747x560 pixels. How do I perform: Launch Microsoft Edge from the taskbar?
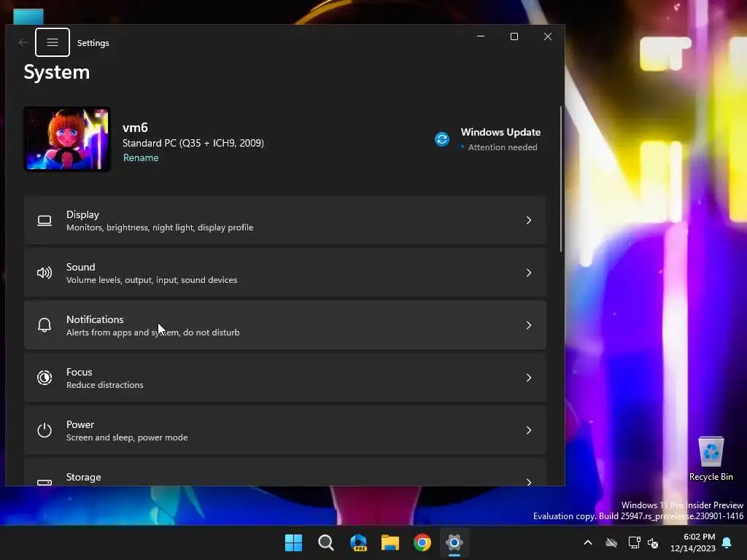point(357,542)
